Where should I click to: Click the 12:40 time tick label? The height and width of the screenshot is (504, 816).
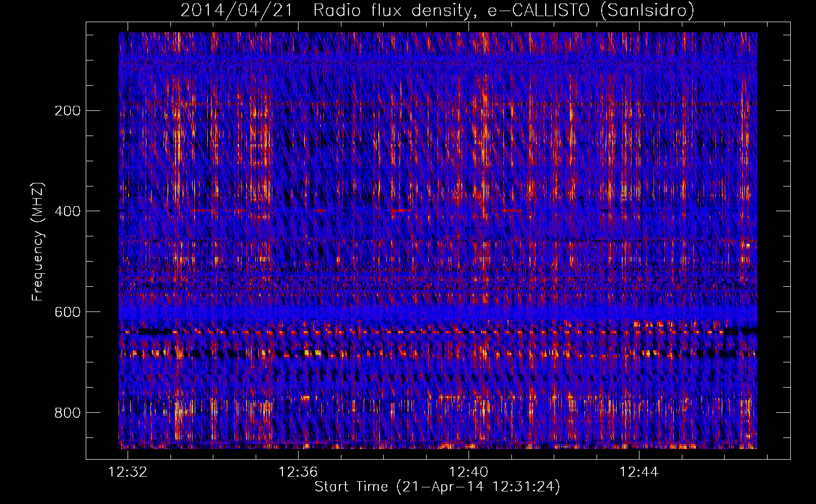469,472
